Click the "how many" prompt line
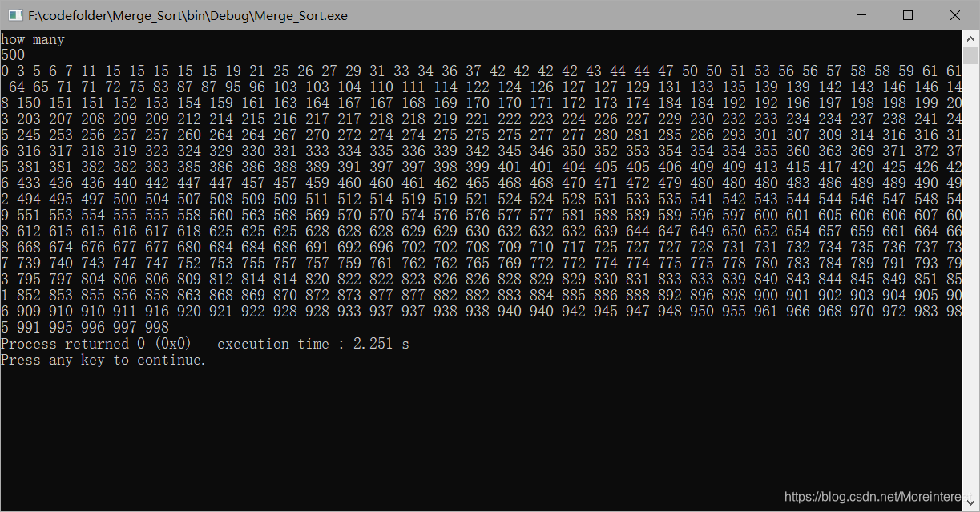This screenshot has height=512, width=980. click(x=33, y=39)
